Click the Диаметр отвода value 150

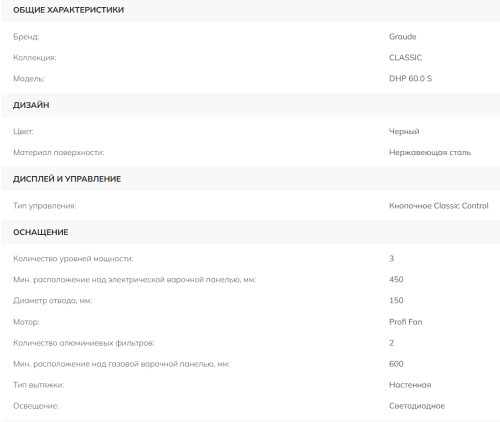point(396,300)
